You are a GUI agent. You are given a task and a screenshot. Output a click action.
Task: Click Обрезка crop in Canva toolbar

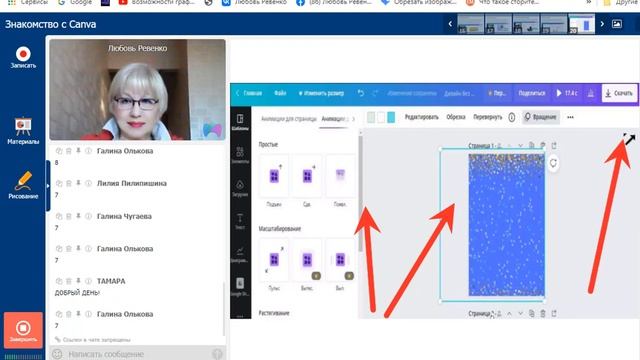pos(456,117)
